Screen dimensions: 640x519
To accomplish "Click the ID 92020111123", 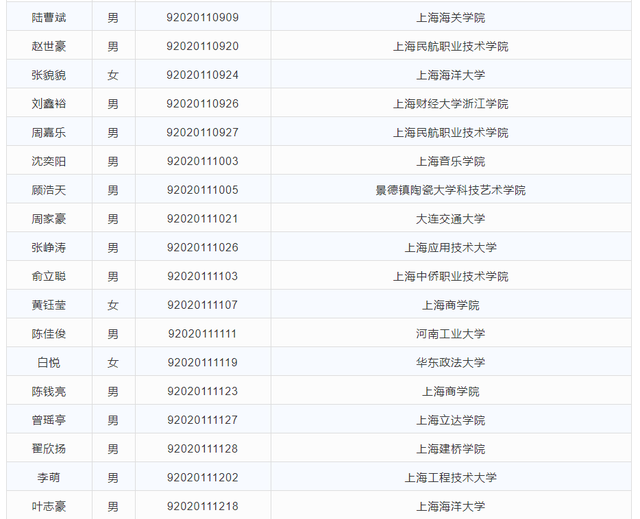I will [202, 391].
